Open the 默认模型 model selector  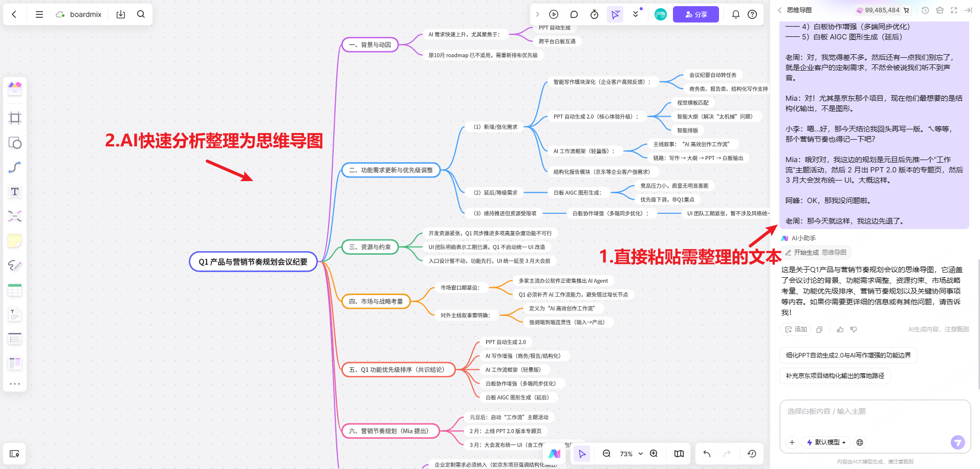tap(825, 442)
